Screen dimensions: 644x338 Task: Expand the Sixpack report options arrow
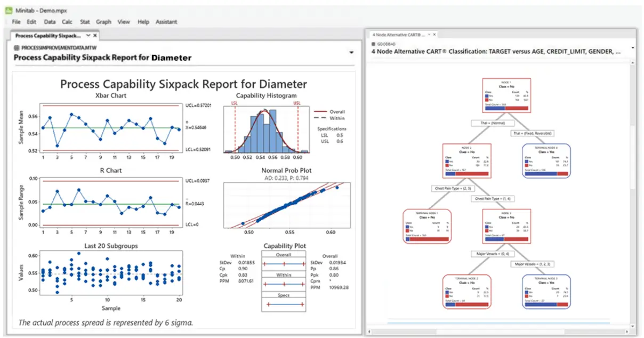tap(351, 52)
